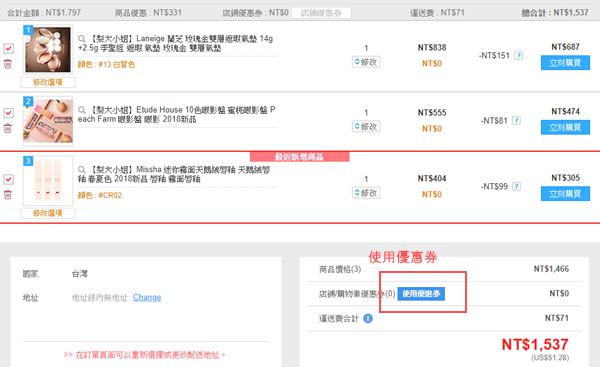Modify quantity of the Missha item
Screen dimensions: 600x367
tap(366, 193)
